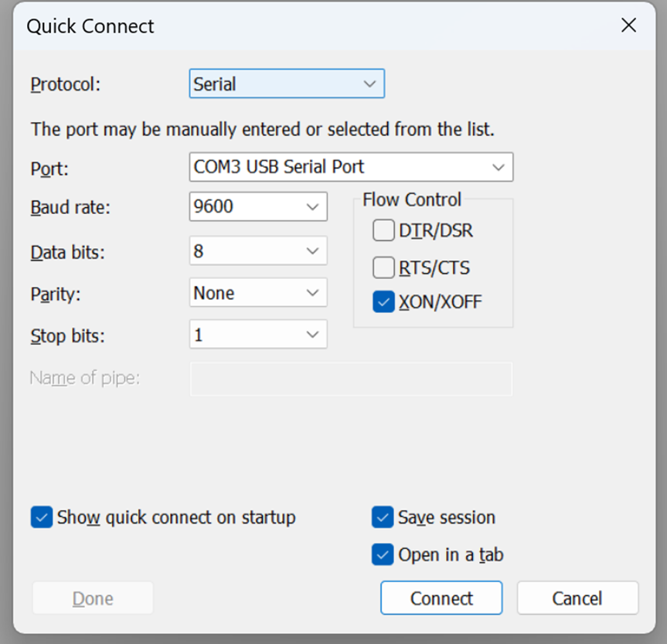This screenshot has width=667, height=644.
Task: Click the Connect button
Action: 441,598
